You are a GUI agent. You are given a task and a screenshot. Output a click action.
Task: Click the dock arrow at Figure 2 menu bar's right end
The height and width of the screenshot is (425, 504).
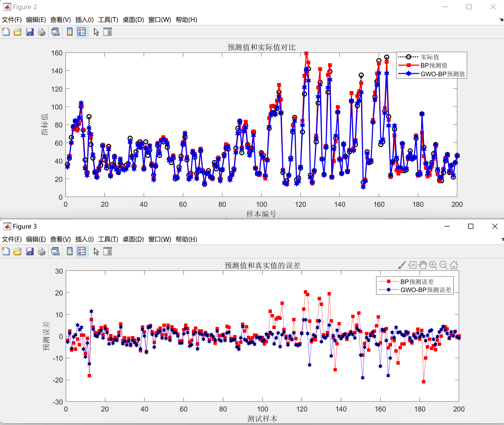501,20
